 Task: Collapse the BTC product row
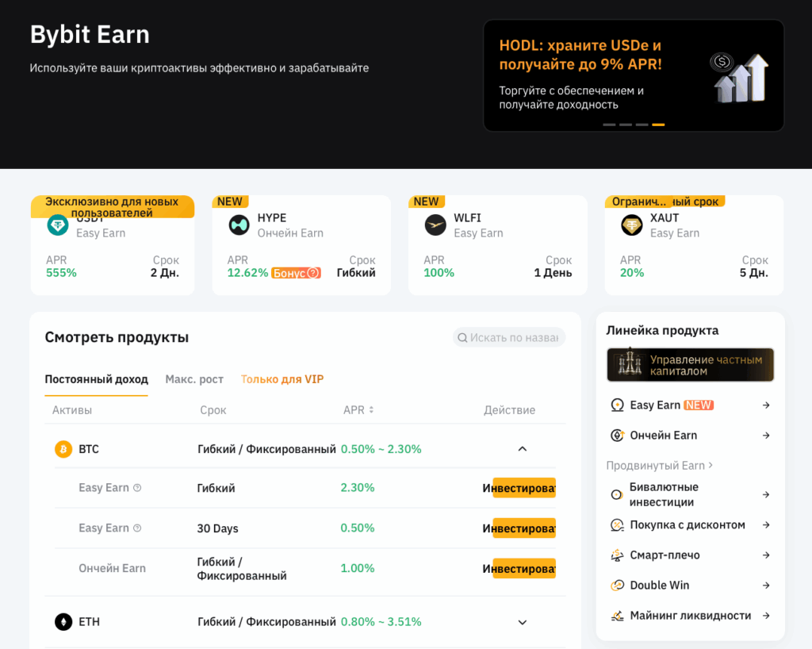[x=522, y=449]
